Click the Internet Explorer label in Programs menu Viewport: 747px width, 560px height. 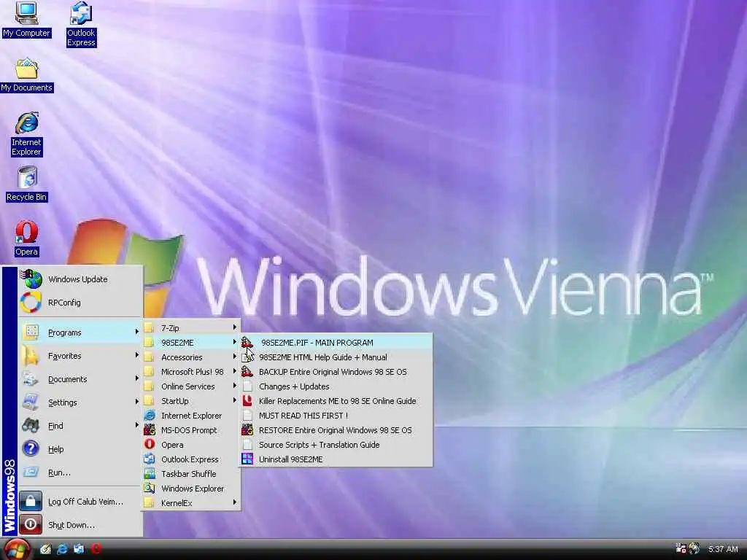point(192,416)
